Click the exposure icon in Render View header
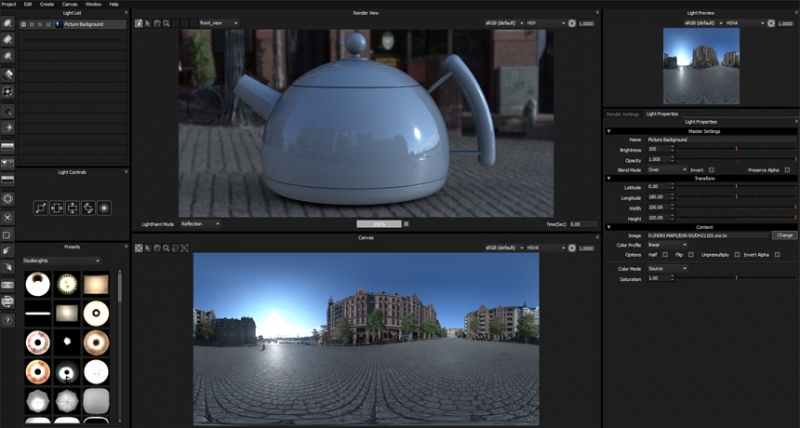The image size is (800, 428). 572,23
